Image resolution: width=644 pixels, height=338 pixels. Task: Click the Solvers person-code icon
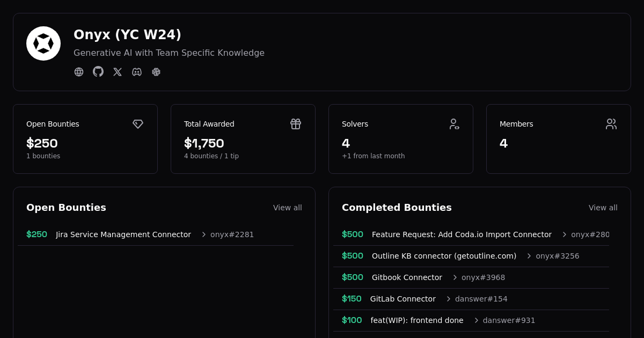point(454,124)
